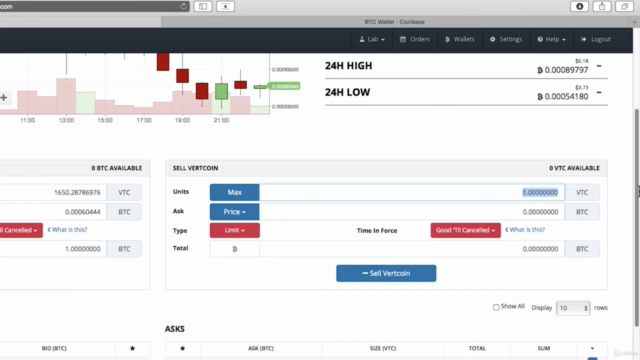The height and width of the screenshot is (360, 640).
Task: Click the green candlestick near 21:00
Action: pyautogui.click(x=221, y=91)
